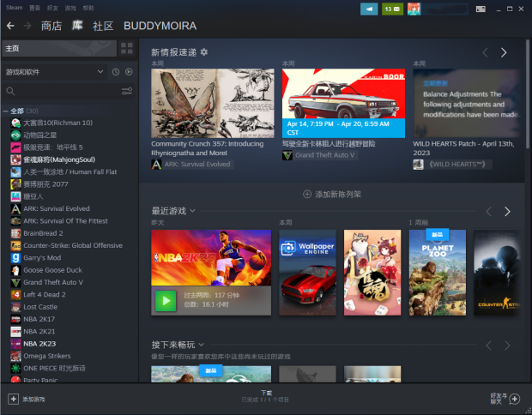Open the announcements megaphone button

pos(369,9)
